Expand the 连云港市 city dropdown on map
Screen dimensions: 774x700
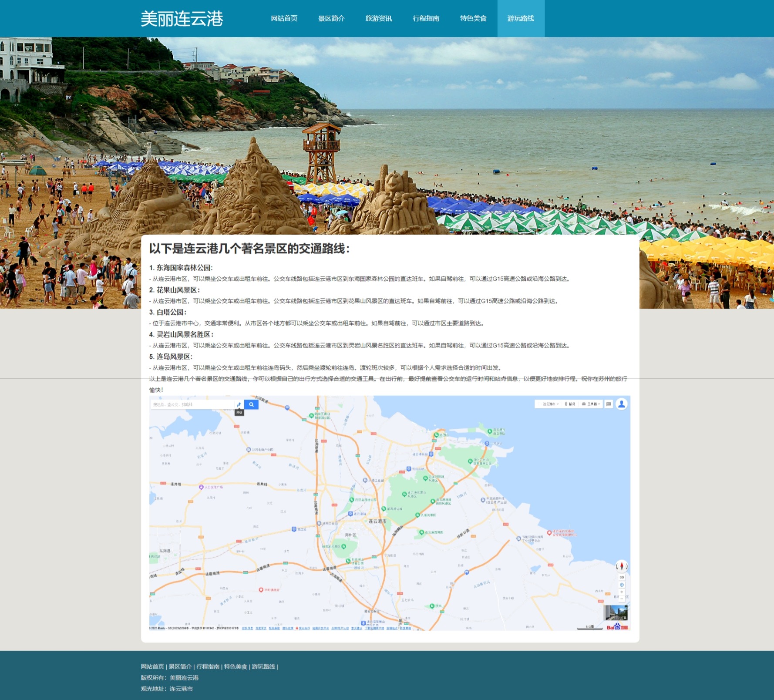pyautogui.click(x=549, y=404)
